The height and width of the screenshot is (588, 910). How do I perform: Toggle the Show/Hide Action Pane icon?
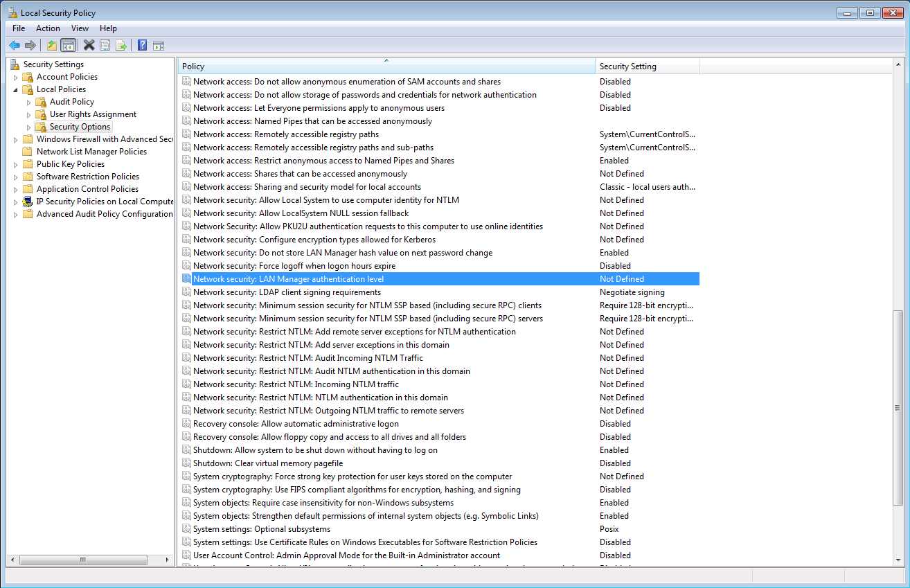click(159, 44)
